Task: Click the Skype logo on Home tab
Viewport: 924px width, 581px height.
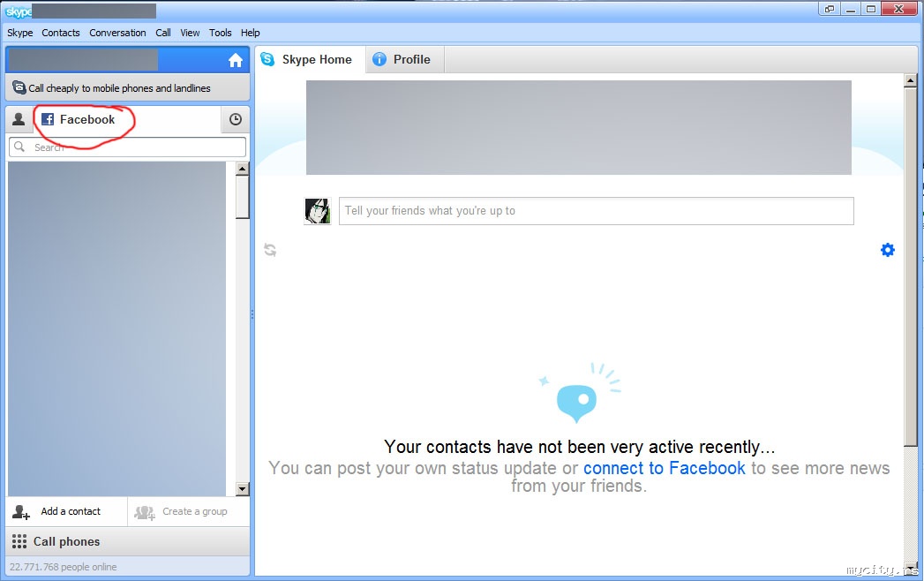Action: click(267, 59)
